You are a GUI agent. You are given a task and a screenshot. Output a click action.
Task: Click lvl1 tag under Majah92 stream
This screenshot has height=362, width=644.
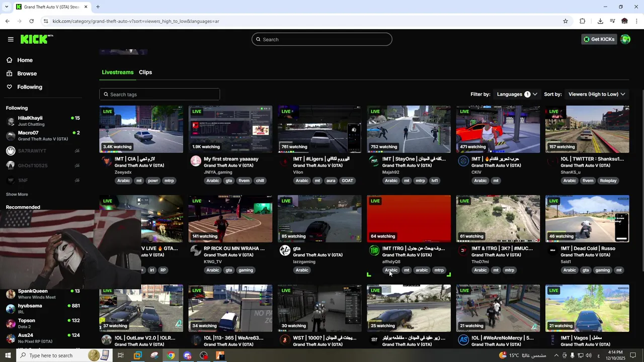coord(434,180)
